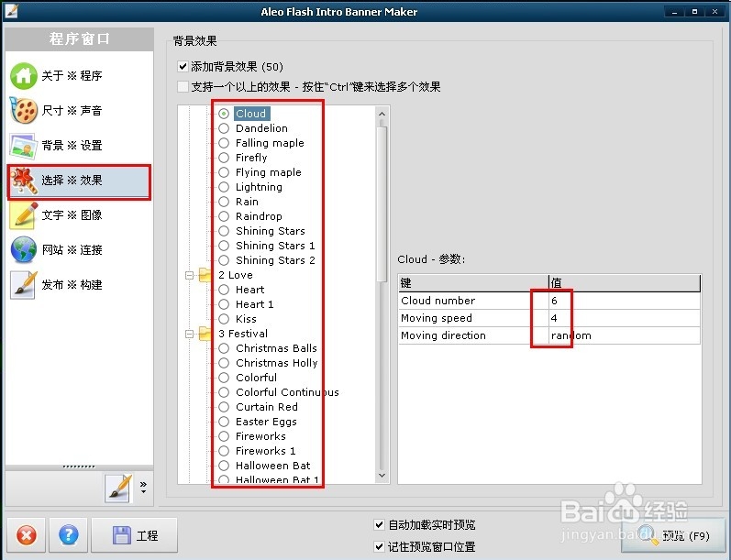Select the Rain radio button
This screenshot has height=560, width=731.
coord(224,202)
